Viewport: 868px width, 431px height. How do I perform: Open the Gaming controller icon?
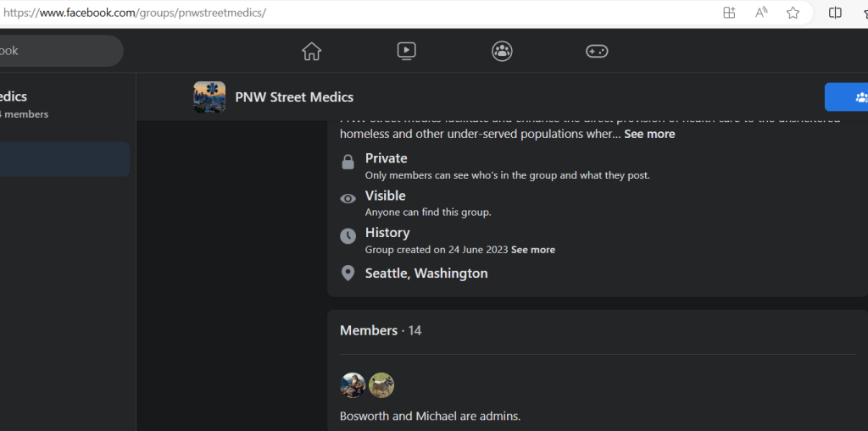tap(597, 52)
